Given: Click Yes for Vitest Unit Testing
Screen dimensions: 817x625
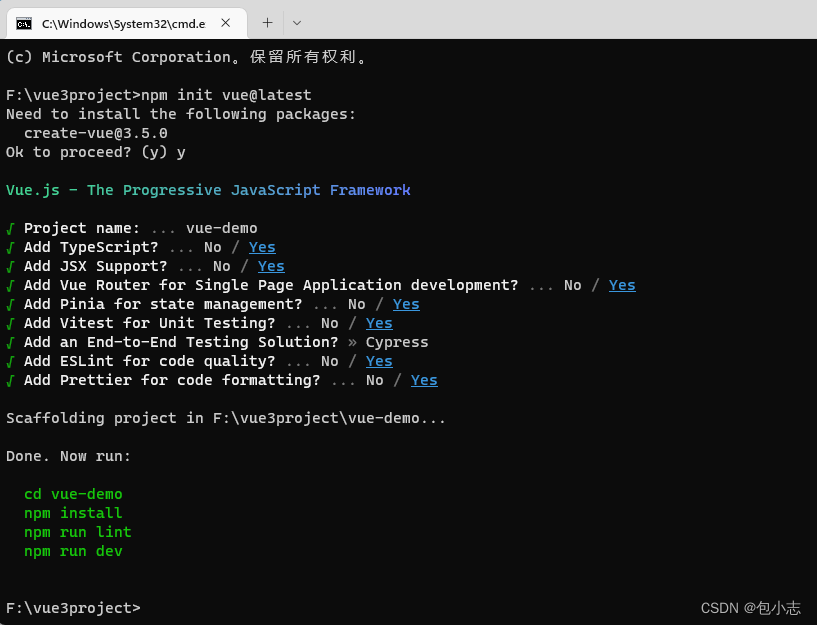Looking at the screenshot, I should tap(379, 323).
